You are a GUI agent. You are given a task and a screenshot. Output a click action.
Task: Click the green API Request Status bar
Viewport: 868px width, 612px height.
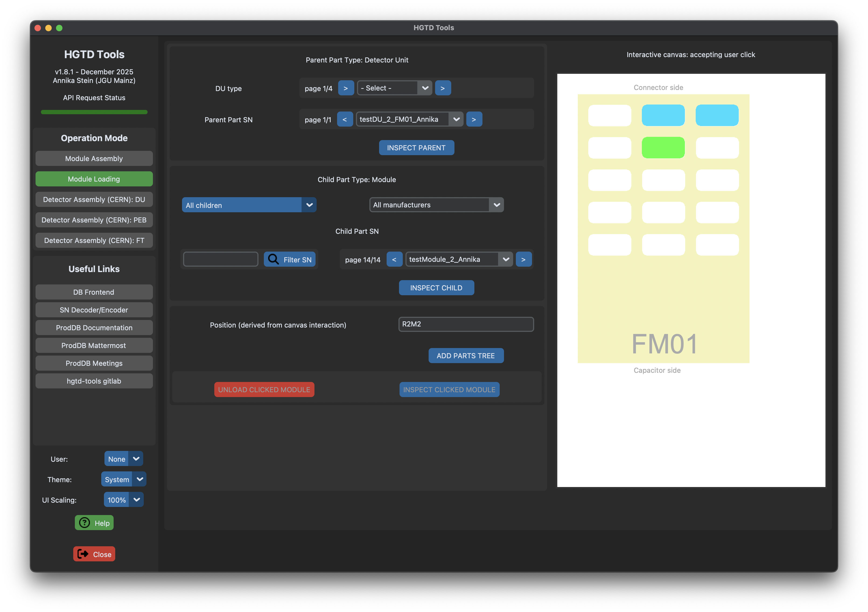click(94, 112)
